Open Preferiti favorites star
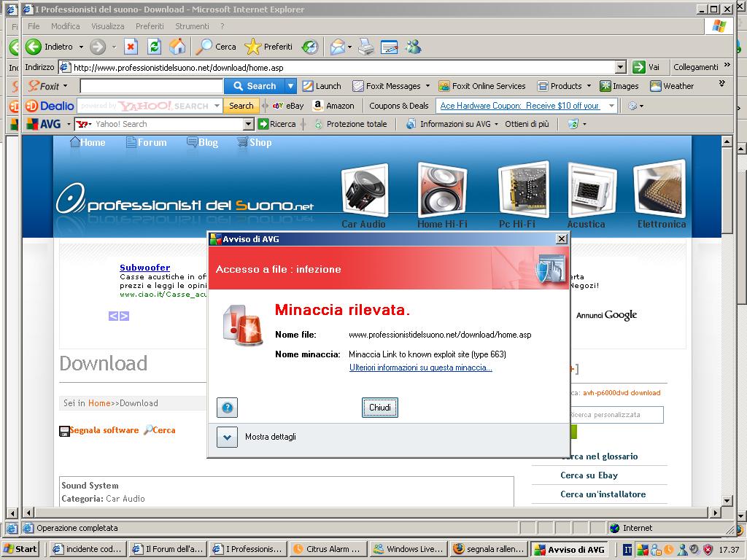Viewport: 747px width, 560px height. point(268,47)
